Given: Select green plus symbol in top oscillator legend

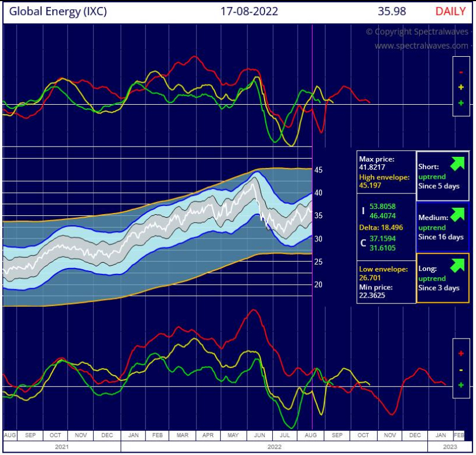Looking at the screenshot, I should [461, 103].
